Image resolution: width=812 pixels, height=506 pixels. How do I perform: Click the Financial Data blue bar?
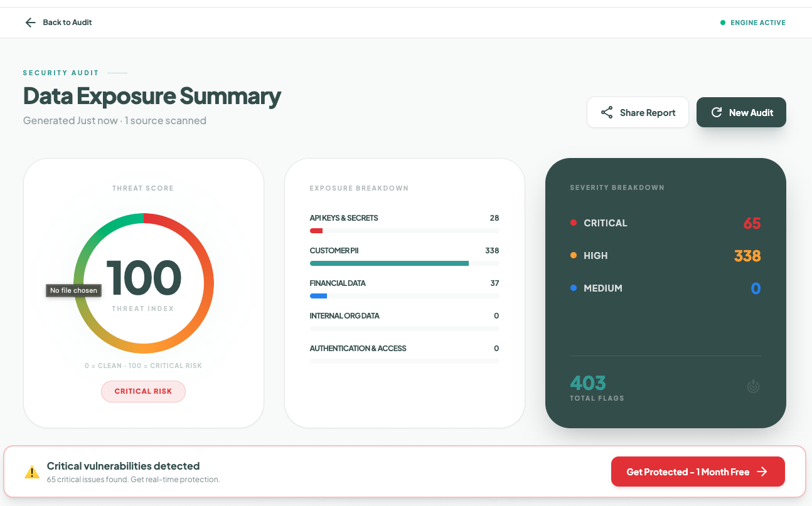click(x=318, y=296)
